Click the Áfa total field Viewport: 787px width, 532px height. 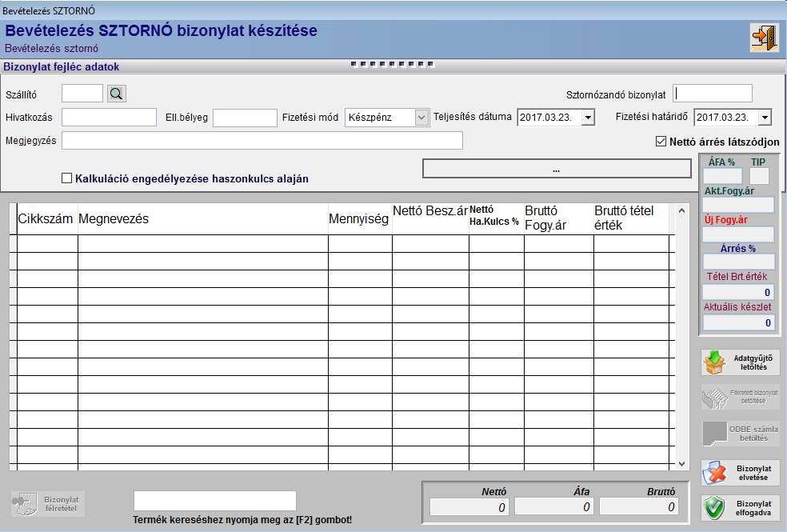click(553, 507)
